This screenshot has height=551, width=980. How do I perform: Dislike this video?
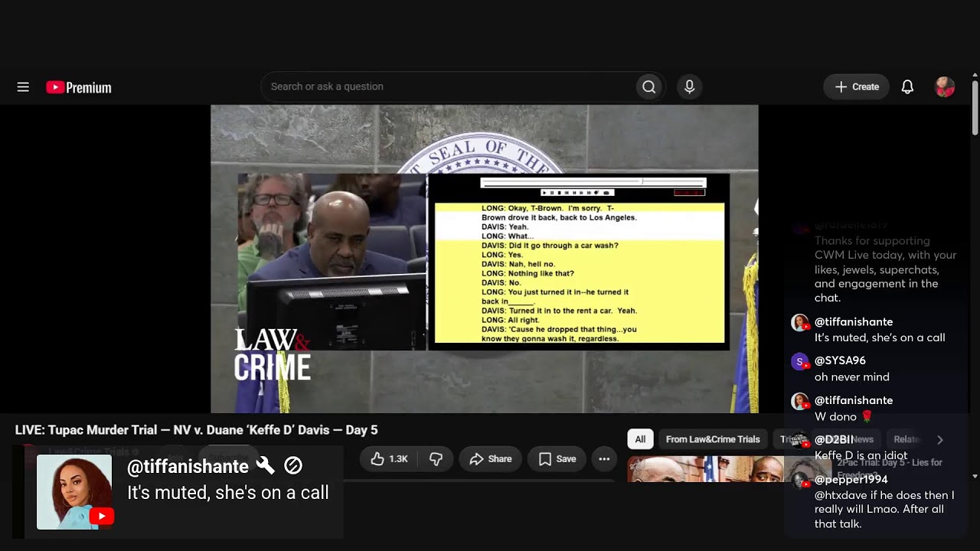(x=436, y=459)
